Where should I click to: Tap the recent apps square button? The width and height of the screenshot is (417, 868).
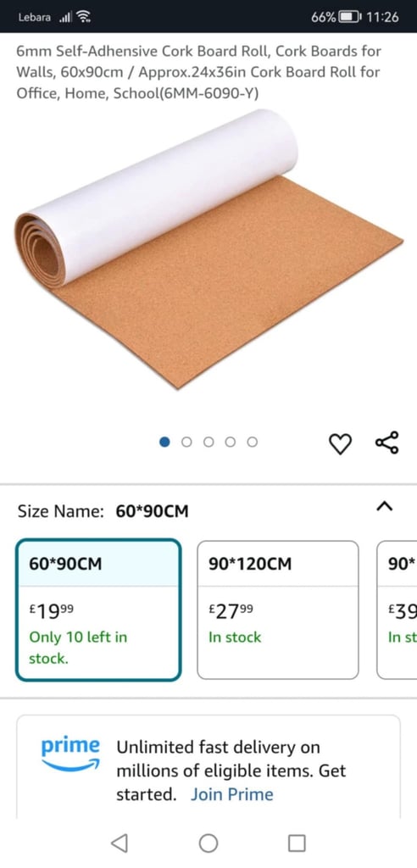pyautogui.click(x=297, y=843)
